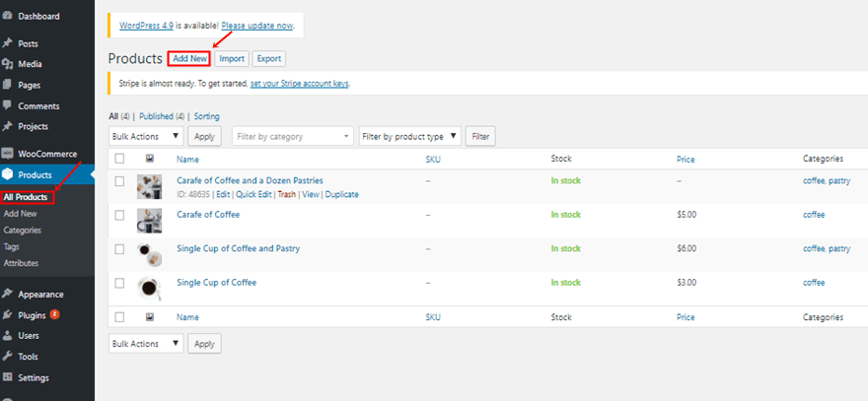Open Attributes in the Products submenu

[21, 263]
